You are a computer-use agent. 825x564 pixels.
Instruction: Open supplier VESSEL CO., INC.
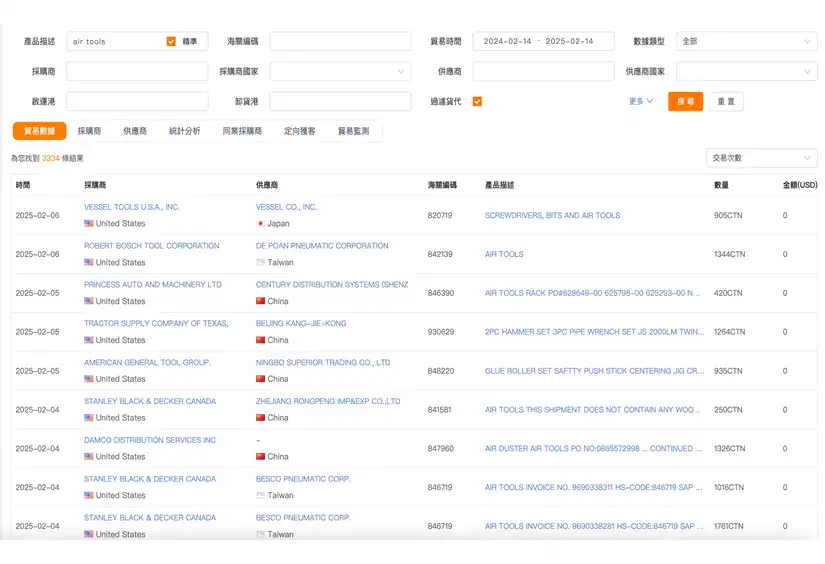tap(287, 207)
